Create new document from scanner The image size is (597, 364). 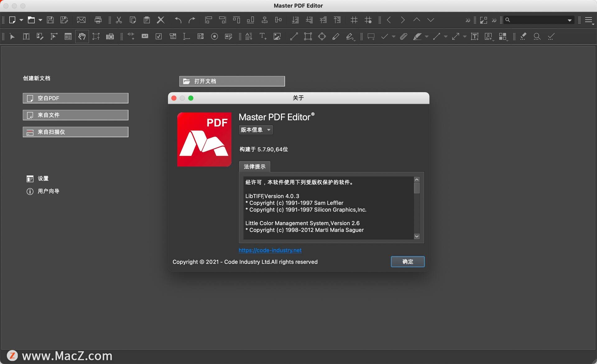tap(76, 132)
